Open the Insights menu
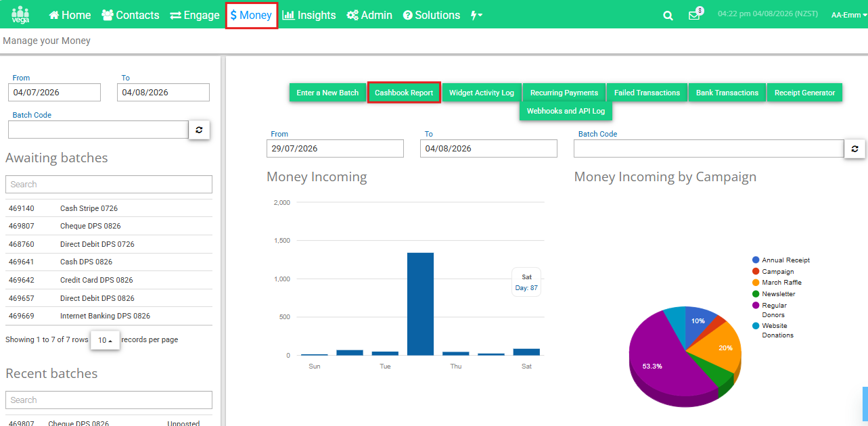The width and height of the screenshot is (868, 426). [309, 15]
